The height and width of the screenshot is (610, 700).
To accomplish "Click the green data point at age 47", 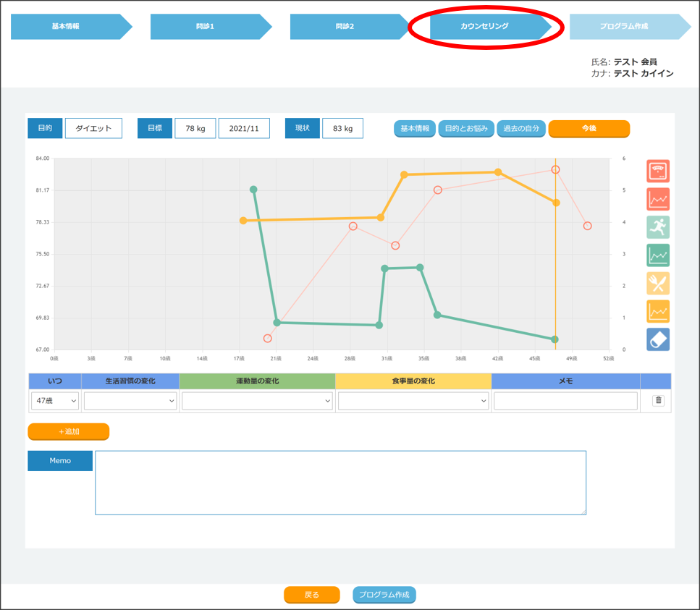I will coord(554,339).
